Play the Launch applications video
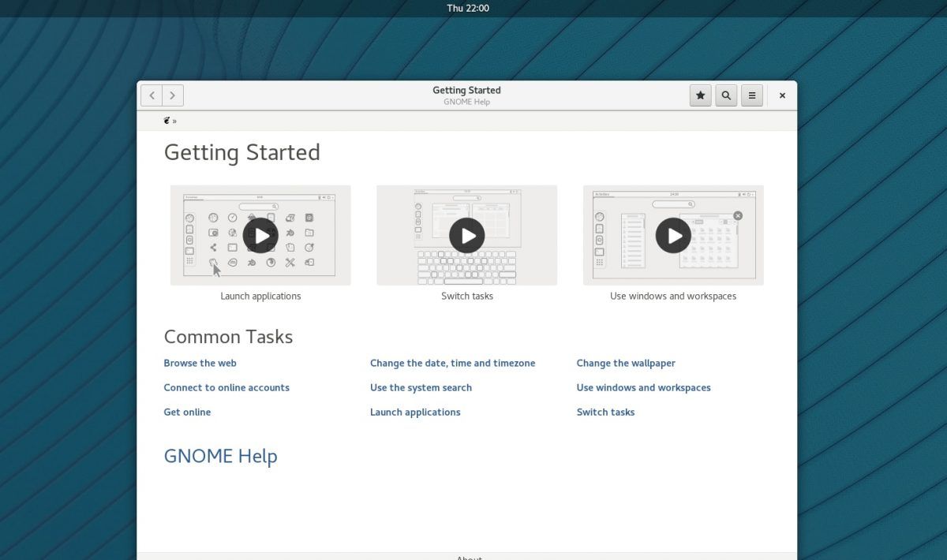Screen dimensions: 947x560 260,235
